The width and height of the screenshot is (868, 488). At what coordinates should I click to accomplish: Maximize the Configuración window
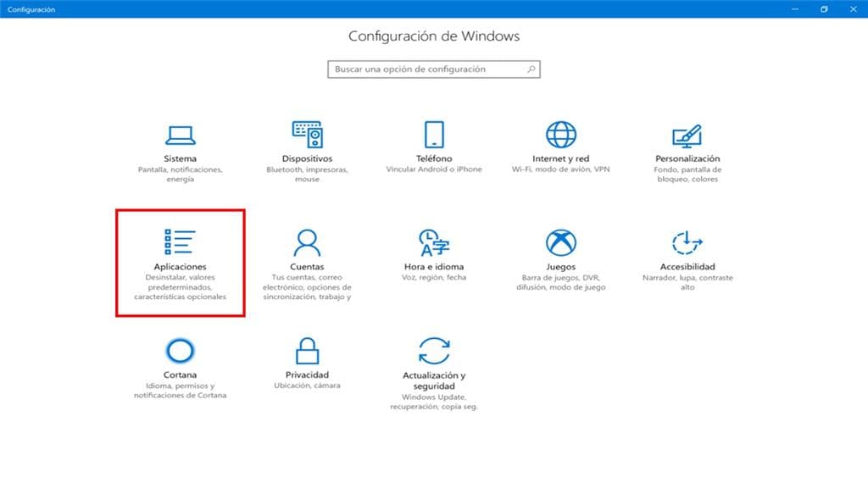pyautogui.click(x=823, y=9)
